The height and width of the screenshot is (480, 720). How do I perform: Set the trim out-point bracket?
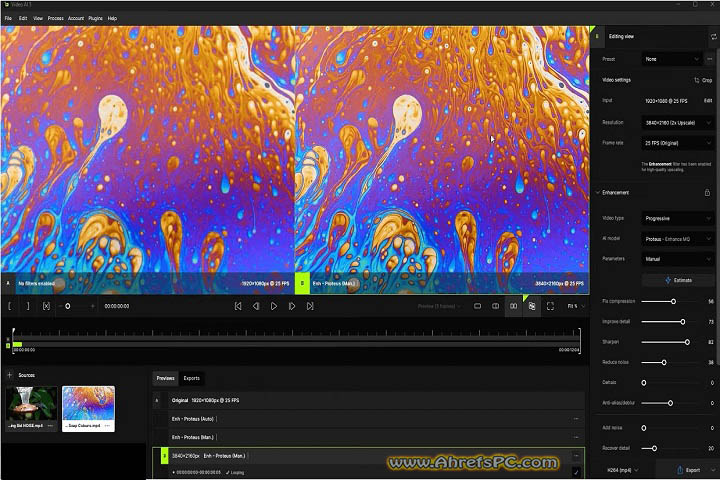pos(28,306)
